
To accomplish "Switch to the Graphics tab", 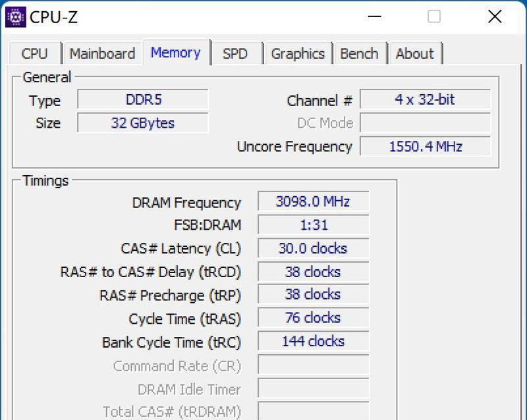I will [298, 53].
